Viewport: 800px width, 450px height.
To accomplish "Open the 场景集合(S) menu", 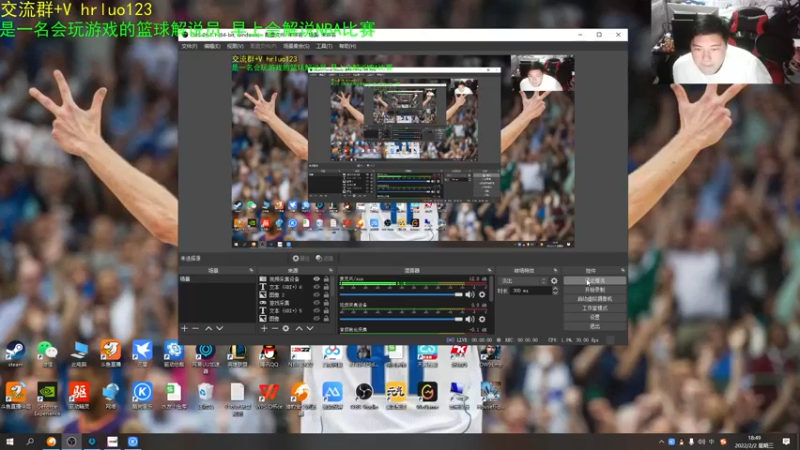I will 296,46.
